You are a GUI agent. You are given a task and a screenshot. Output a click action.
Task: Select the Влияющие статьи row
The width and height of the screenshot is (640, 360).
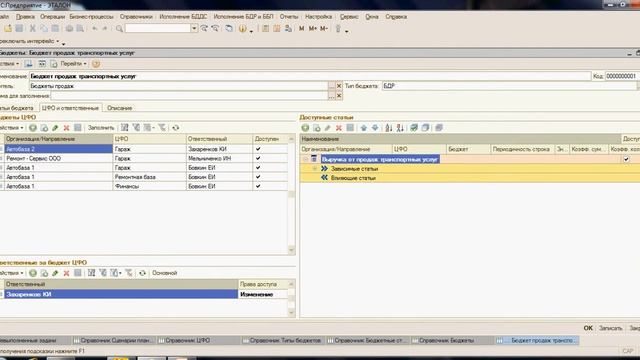(470, 178)
